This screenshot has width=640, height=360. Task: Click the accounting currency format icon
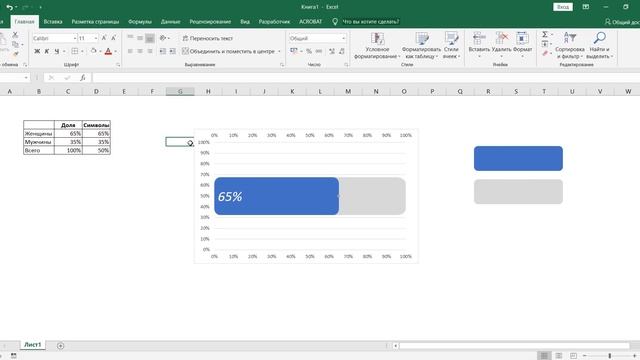pyautogui.click(x=294, y=51)
